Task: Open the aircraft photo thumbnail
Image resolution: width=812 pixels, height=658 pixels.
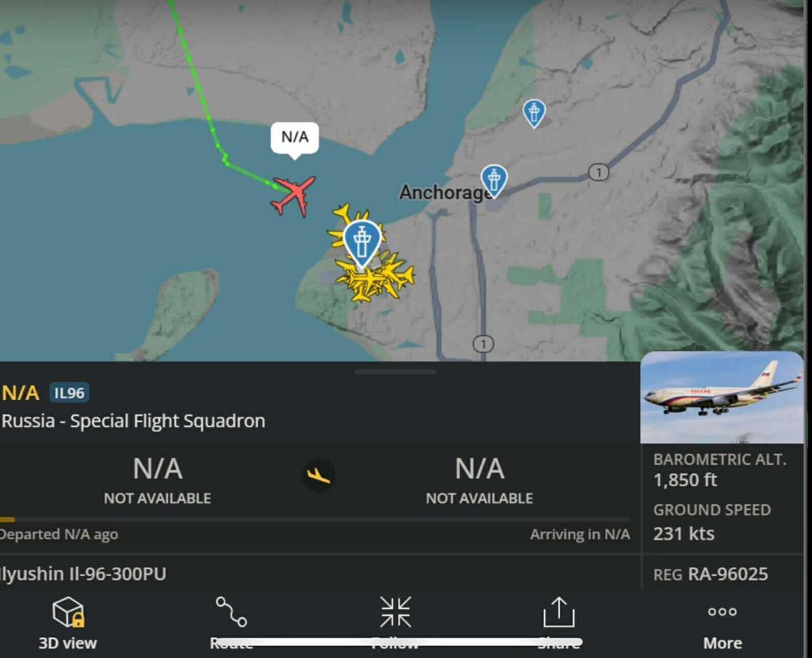Action: point(722,397)
